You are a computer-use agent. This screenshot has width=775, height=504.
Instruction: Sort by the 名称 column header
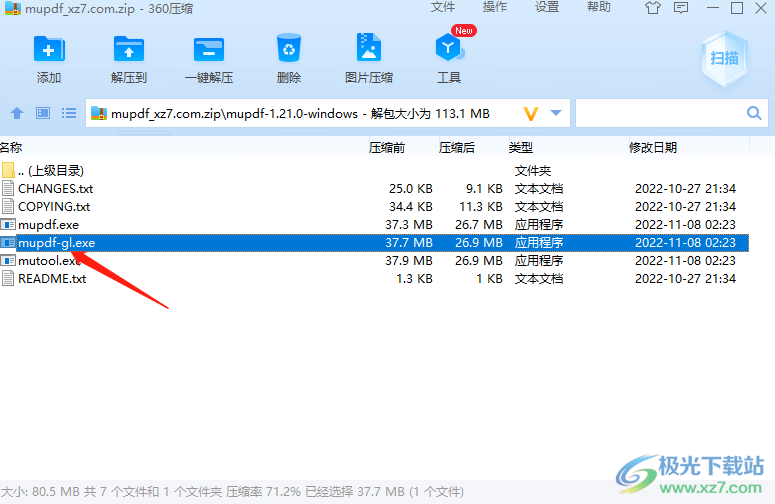pos(11,147)
